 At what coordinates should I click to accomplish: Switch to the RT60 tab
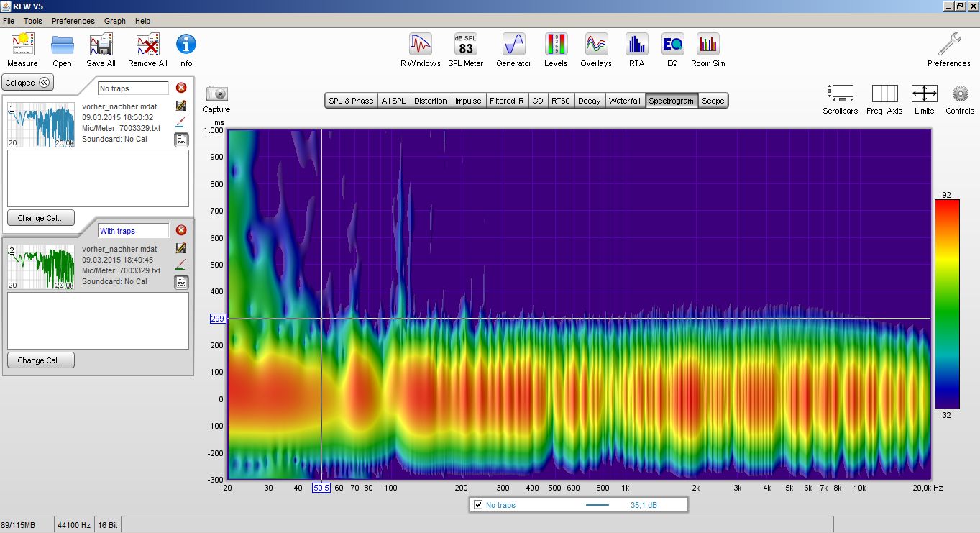point(560,101)
